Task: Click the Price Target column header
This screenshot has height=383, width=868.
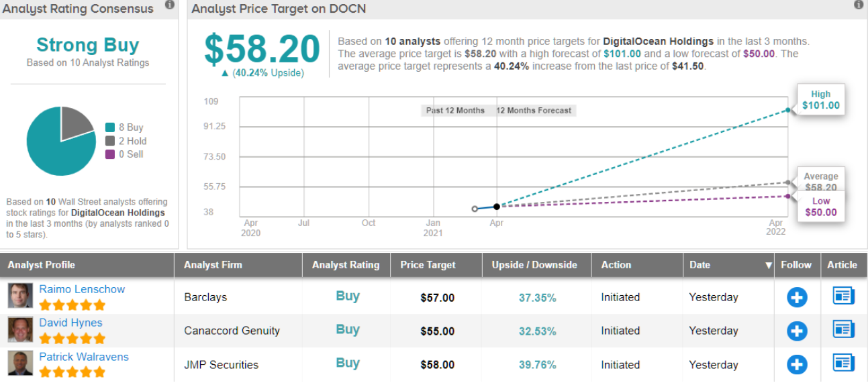Action: pyautogui.click(x=428, y=265)
